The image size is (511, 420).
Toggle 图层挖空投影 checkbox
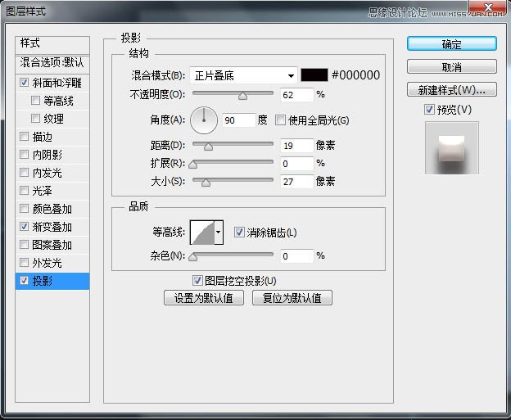(197, 280)
